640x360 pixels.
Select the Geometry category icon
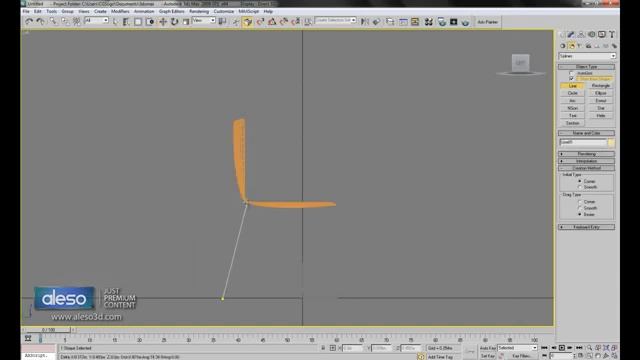point(563,46)
